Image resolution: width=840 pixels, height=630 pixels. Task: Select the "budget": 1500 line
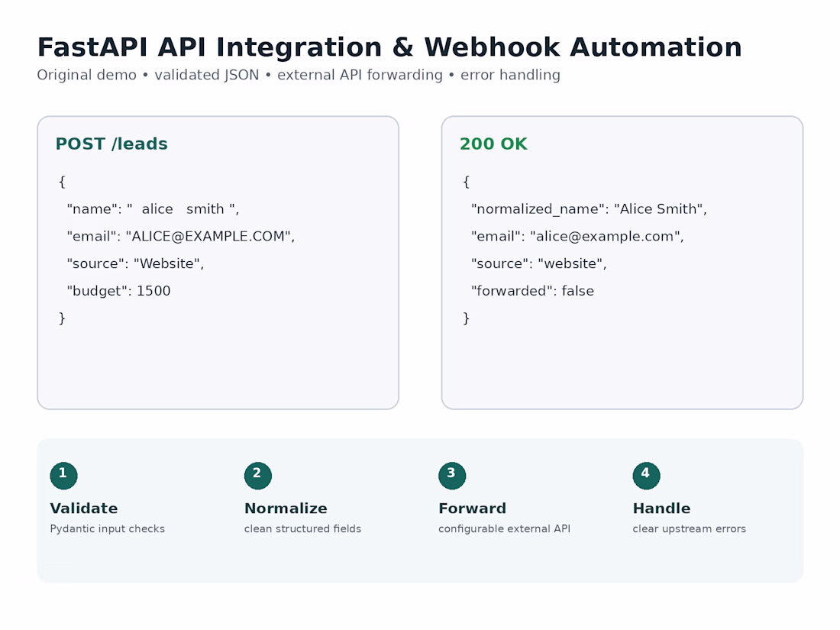click(x=118, y=291)
